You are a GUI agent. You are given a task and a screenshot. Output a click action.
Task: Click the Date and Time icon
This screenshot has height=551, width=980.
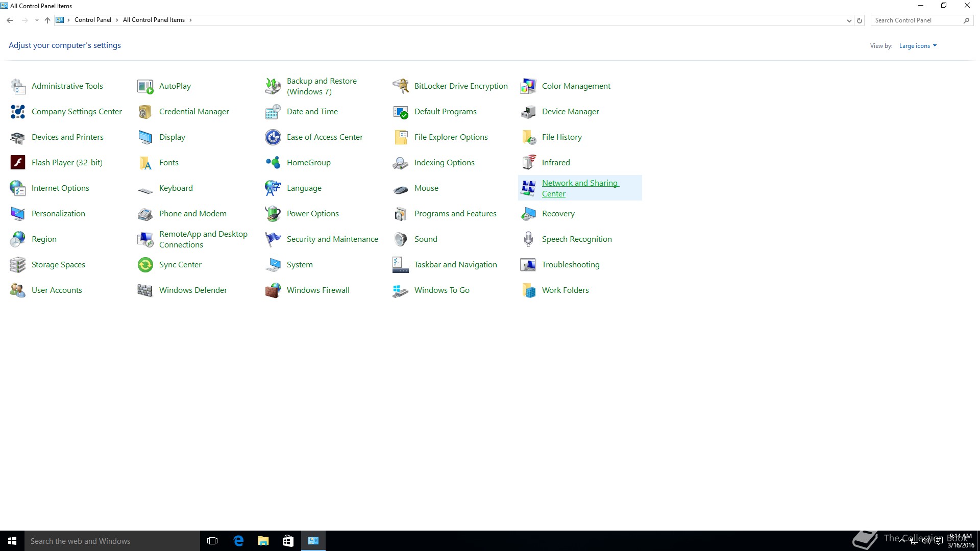tap(273, 112)
